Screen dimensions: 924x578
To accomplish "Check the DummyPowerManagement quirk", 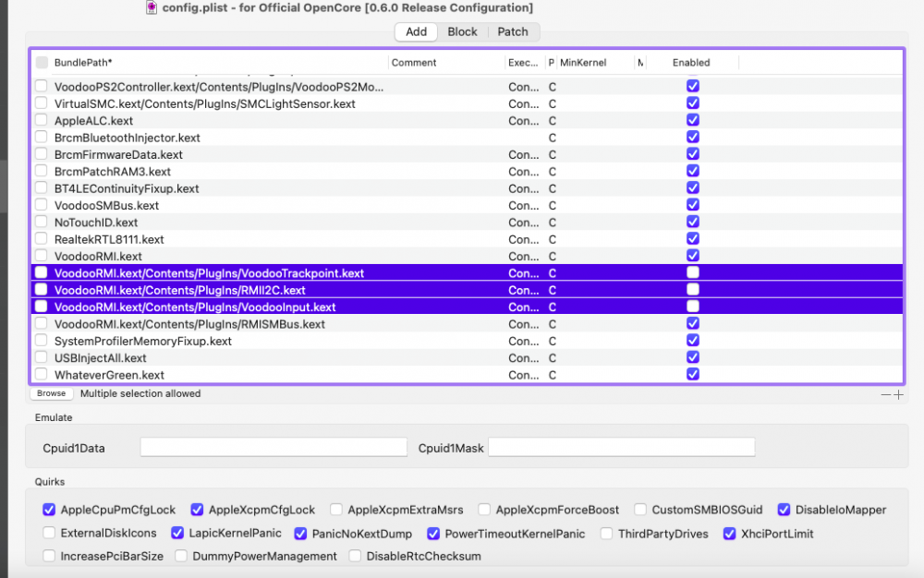I will tap(181, 557).
